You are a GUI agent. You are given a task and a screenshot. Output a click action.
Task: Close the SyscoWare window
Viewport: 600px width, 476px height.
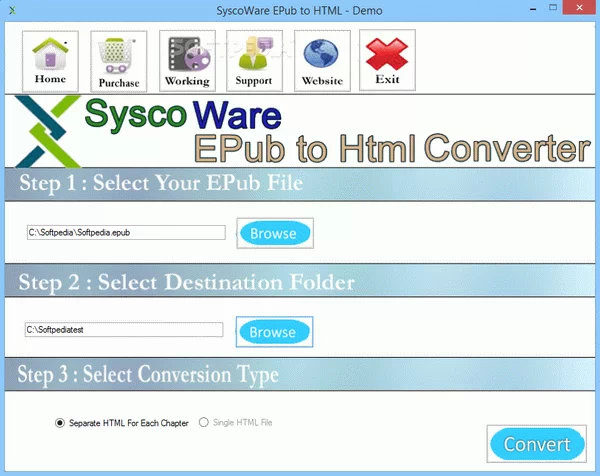[x=579, y=8]
